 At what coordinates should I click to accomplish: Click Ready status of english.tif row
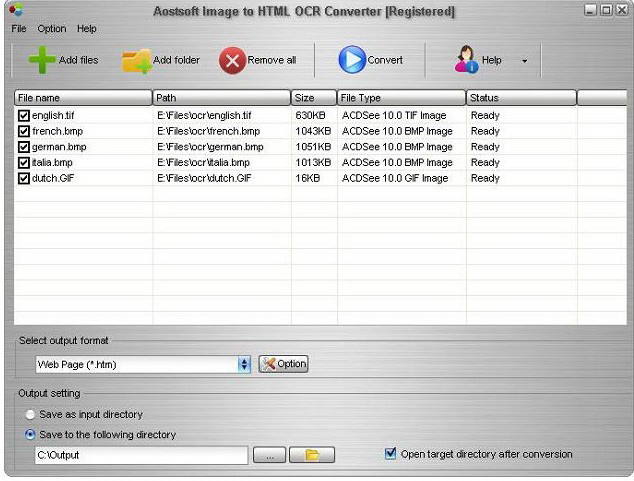pos(485,116)
